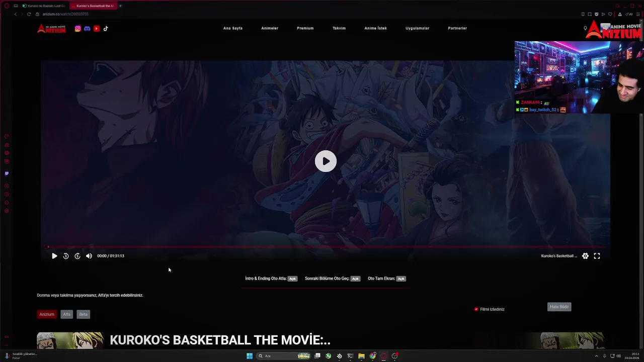The height and width of the screenshot is (362, 644).
Task: Toggle İntro & Ending Oto Atla switch
Action: [292, 279]
